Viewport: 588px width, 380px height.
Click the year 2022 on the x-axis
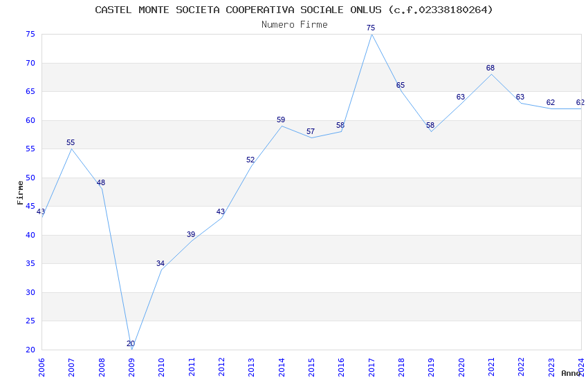522,367
